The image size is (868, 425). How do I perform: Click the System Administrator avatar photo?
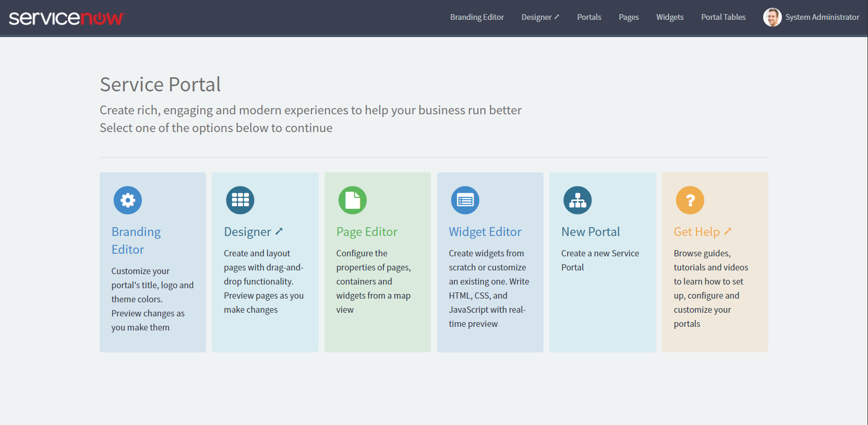coord(772,17)
